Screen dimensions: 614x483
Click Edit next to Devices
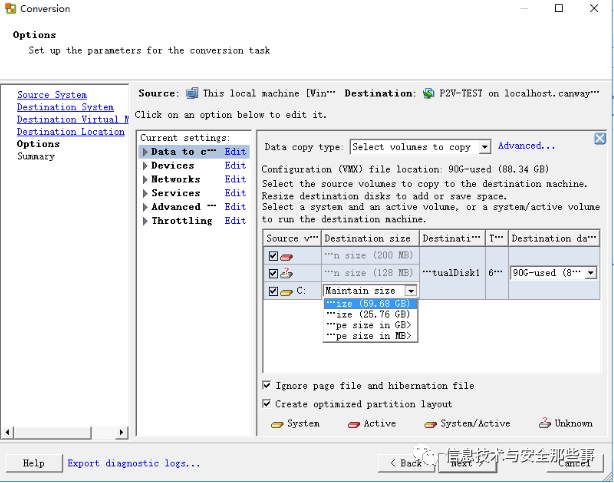235,166
